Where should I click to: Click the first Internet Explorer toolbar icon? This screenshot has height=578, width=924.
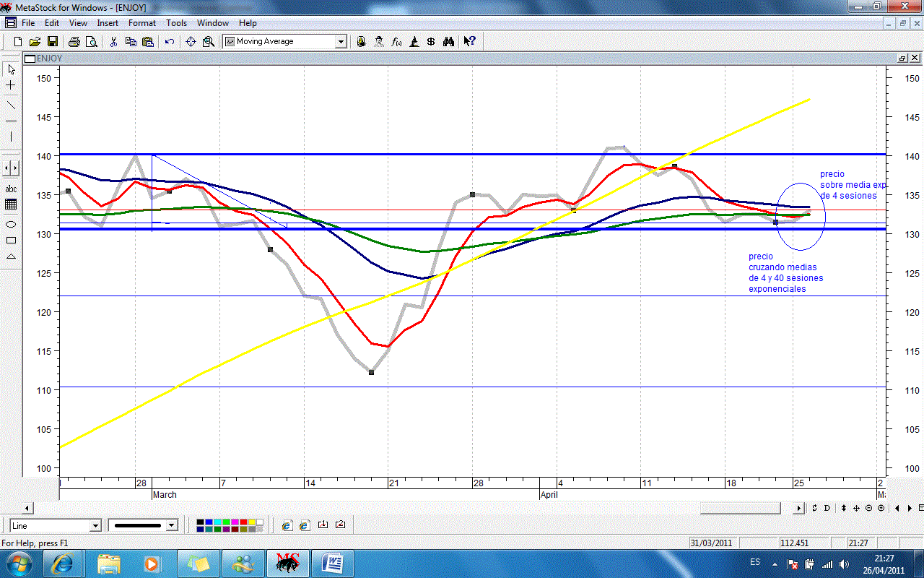click(x=287, y=525)
